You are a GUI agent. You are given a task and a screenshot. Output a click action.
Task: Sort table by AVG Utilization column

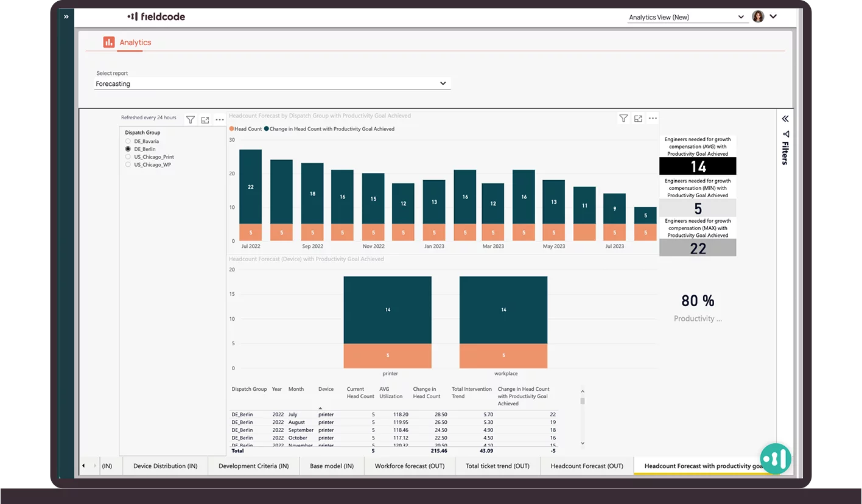pyautogui.click(x=391, y=393)
